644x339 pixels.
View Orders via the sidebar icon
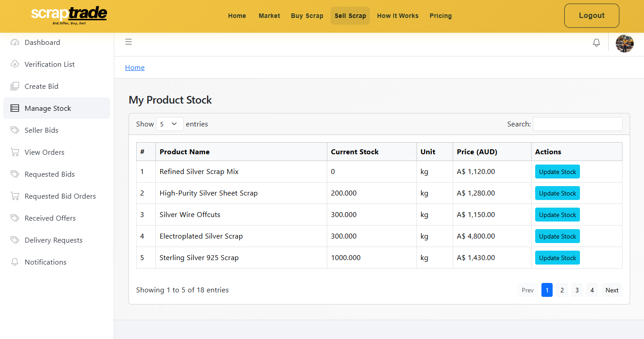pos(13,152)
